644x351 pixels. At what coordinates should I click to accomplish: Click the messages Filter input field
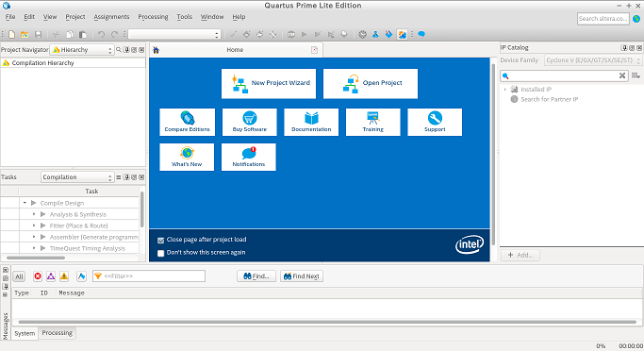pyautogui.click(x=149, y=276)
